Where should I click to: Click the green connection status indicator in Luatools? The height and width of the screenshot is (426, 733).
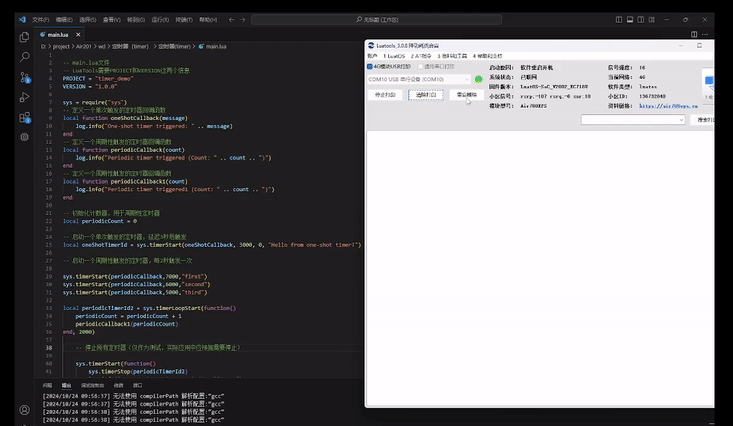tap(479, 79)
